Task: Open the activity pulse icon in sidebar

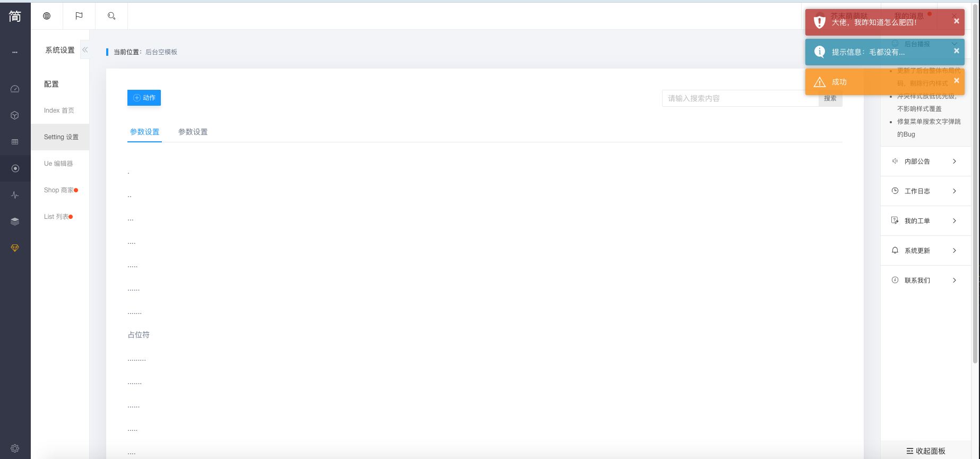Action: point(15,195)
